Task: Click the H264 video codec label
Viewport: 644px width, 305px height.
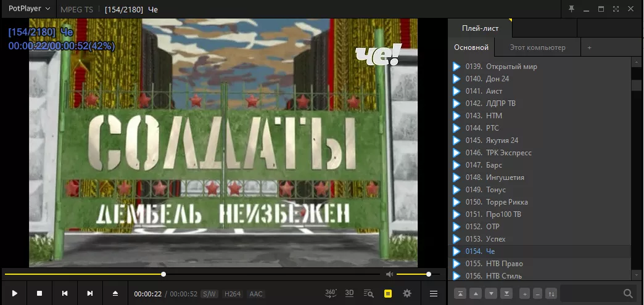Action: pyautogui.click(x=233, y=294)
